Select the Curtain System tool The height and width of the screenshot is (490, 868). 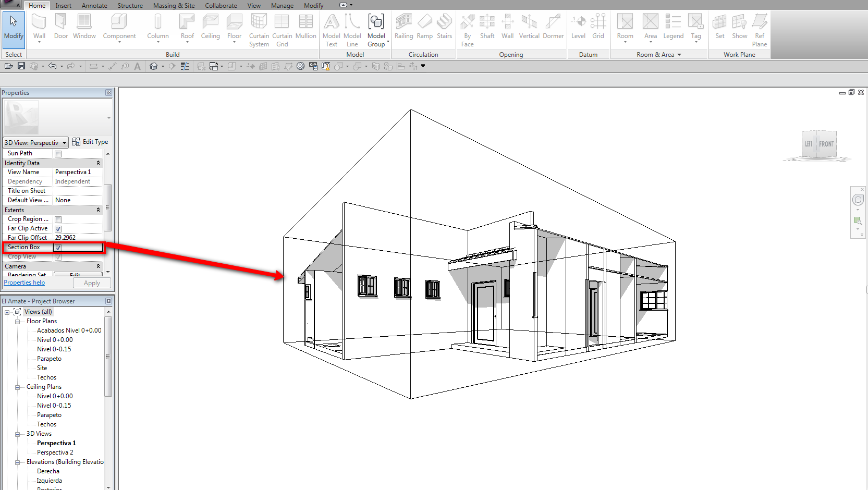(259, 30)
